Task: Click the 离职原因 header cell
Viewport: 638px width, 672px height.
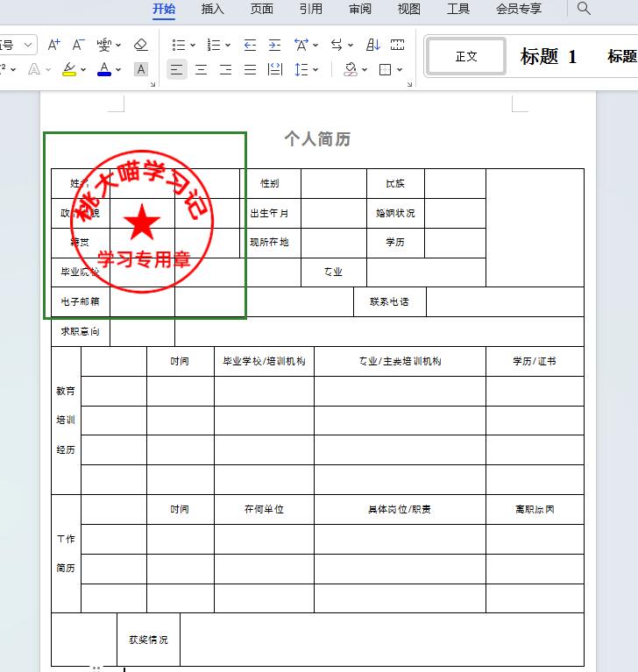Action: point(535,509)
